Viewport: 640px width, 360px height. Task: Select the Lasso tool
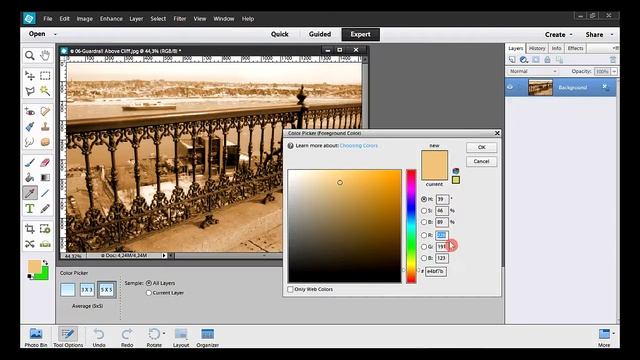pyautogui.click(x=29, y=91)
